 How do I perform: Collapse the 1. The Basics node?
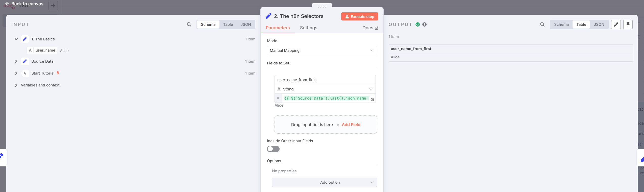16,39
